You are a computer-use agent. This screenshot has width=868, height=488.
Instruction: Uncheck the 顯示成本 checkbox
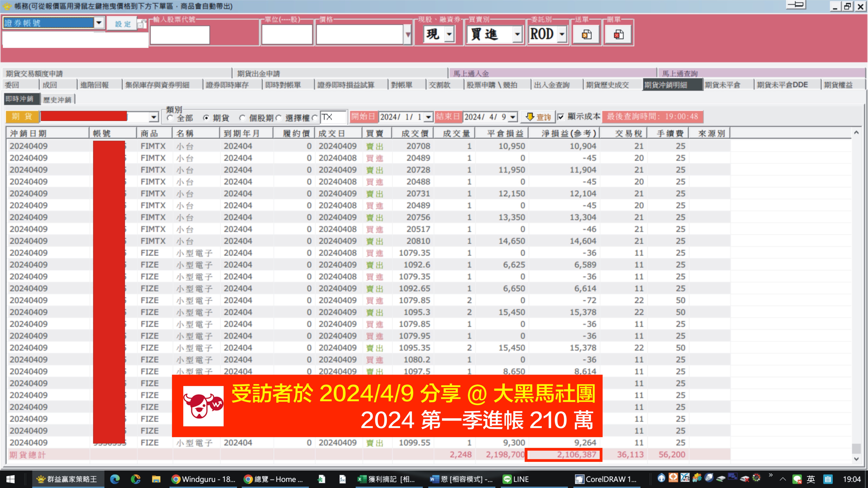(x=560, y=117)
